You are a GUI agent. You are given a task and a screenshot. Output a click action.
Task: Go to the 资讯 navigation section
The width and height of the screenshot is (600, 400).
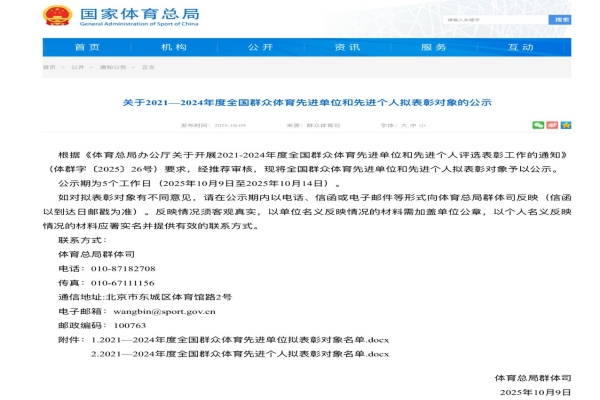point(347,47)
